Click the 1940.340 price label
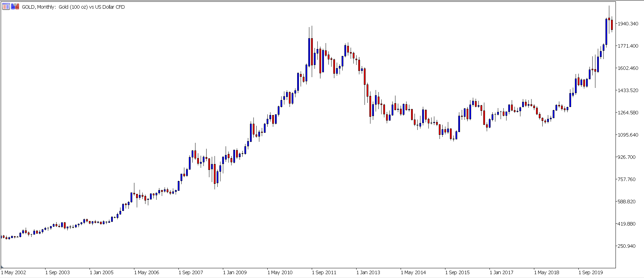Viewport: 644px width, 278px height. point(628,24)
